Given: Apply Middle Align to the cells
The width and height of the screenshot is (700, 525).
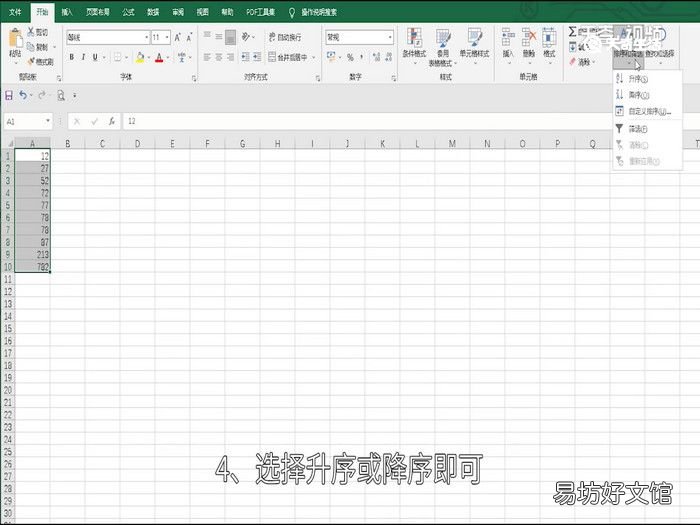Looking at the screenshot, I should tap(219, 36).
